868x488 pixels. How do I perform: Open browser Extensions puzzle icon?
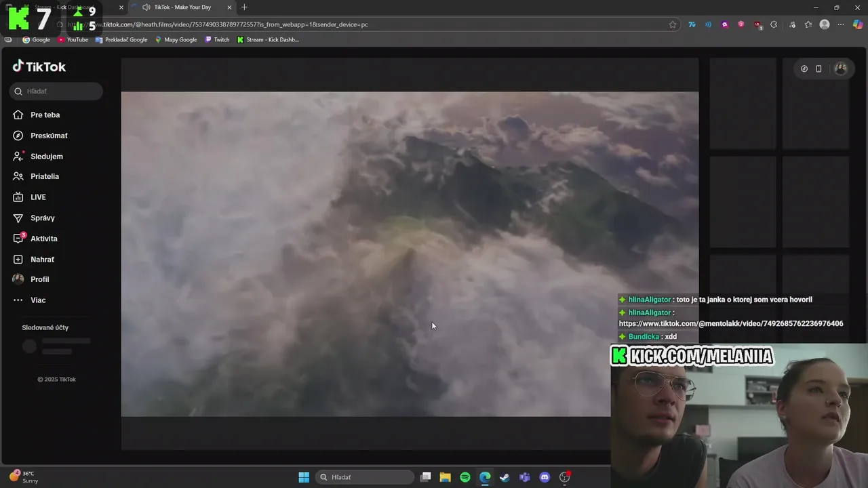[x=774, y=24]
